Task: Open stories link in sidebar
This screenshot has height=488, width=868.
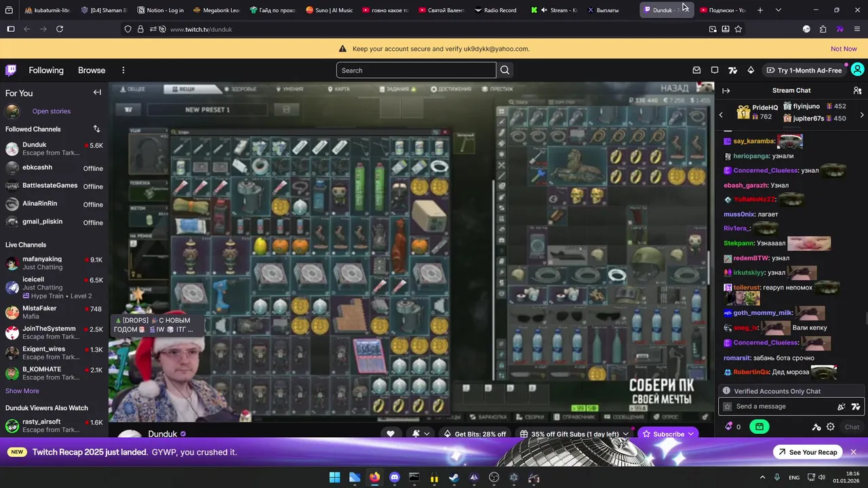Action: pyautogui.click(x=52, y=111)
